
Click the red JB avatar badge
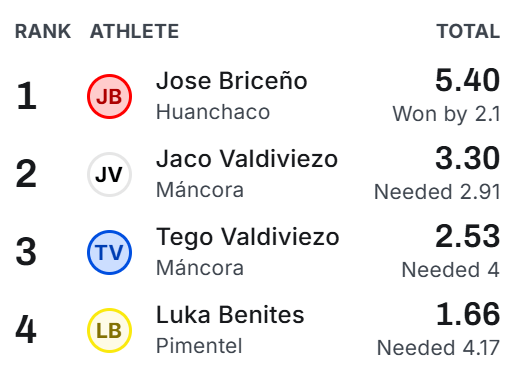[109, 96]
